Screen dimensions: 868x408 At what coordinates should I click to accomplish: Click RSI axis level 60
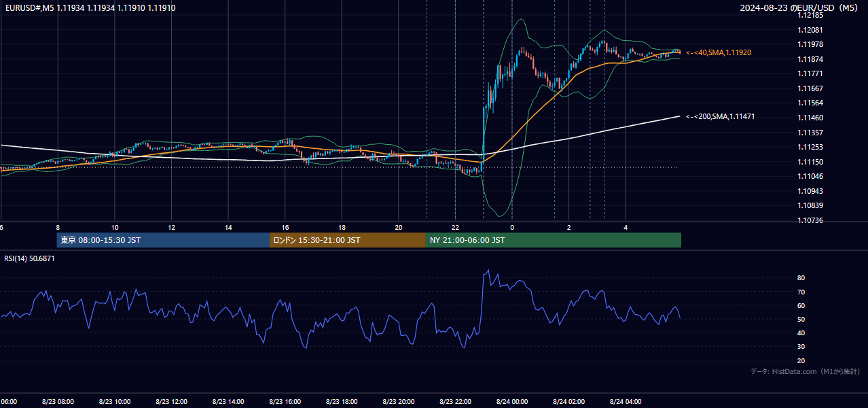[x=801, y=305]
